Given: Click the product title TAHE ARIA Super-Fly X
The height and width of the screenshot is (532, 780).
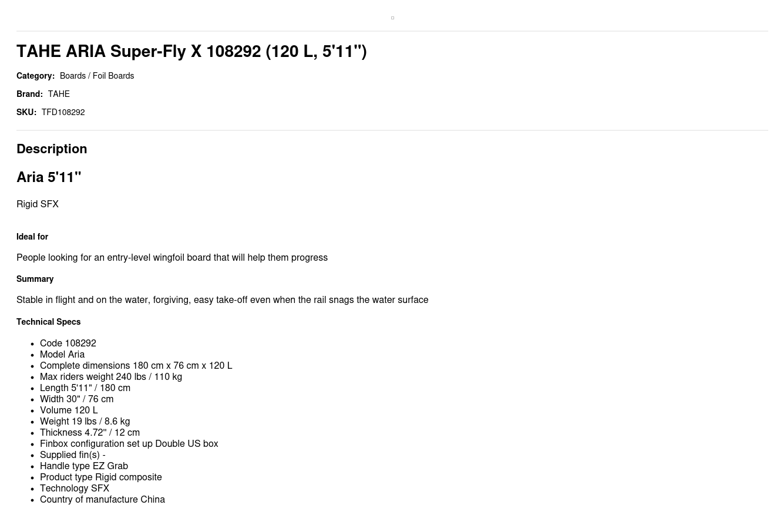Looking at the screenshot, I should click(x=191, y=52).
